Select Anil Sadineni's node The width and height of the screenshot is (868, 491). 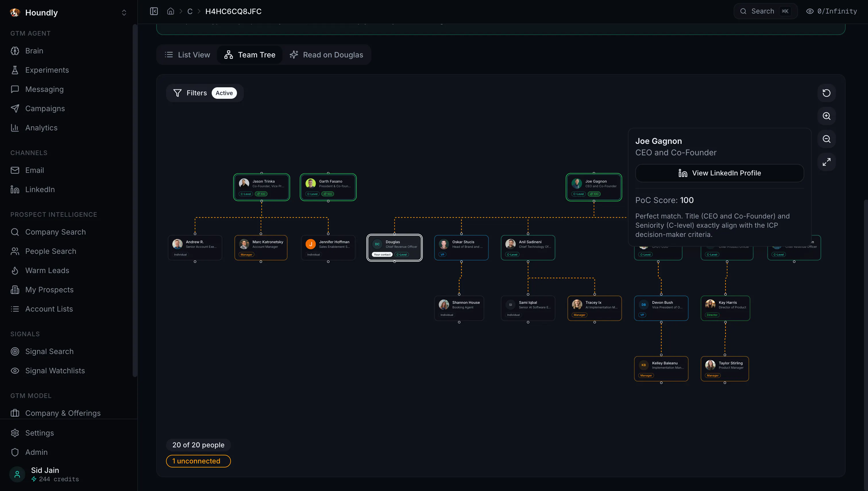(528, 248)
